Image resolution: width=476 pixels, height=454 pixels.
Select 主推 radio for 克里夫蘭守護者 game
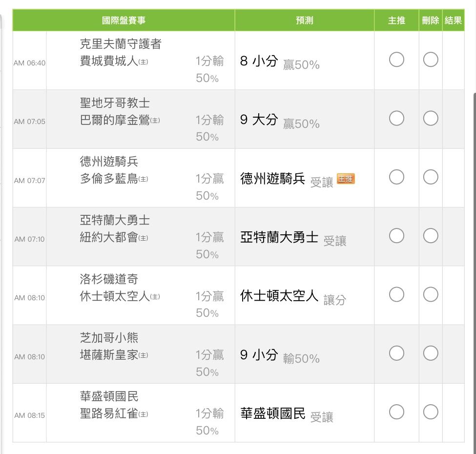(396, 60)
